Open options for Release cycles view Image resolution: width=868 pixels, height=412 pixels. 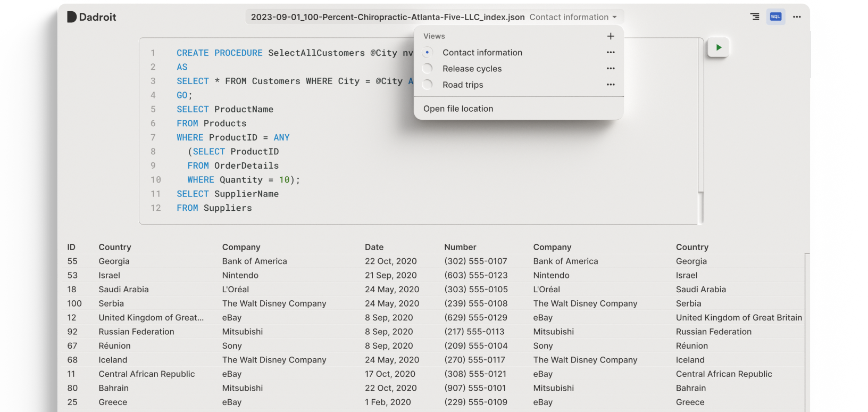611,68
